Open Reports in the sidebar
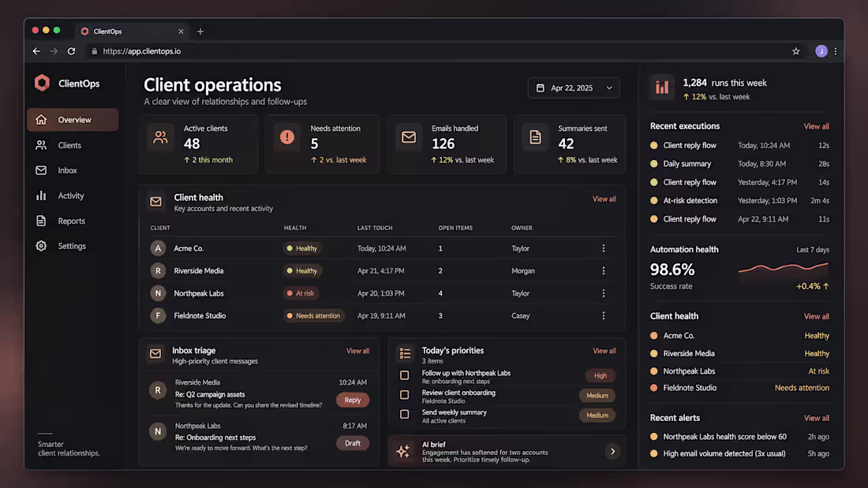 73,221
